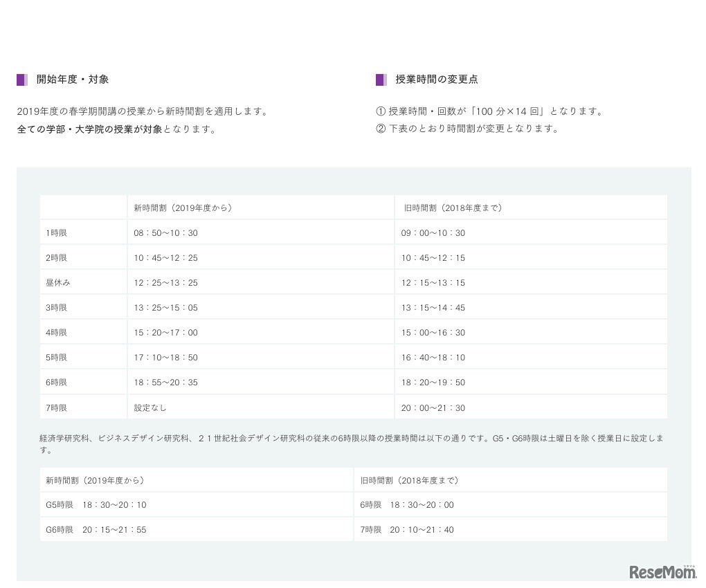Click the new 4時限 time 15:20〜17:00
Image resolution: width=706 pixels, height=588 pixels.
coord(165,333)
